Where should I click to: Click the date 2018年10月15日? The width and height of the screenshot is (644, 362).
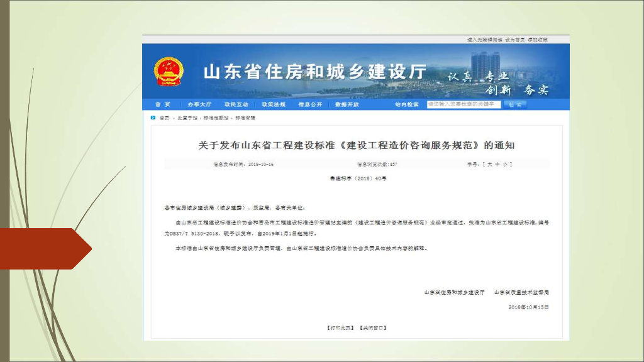[528, 307]
